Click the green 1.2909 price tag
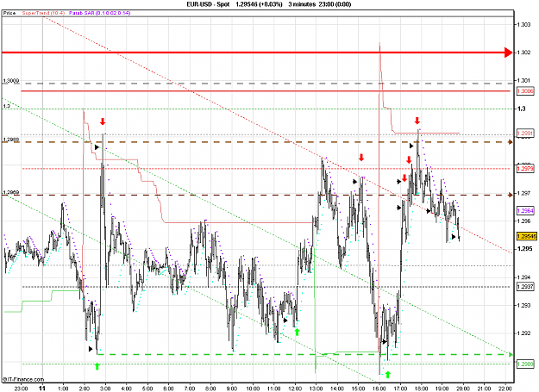The width and height of the screenshot is (539, 392). pos(525,364)
